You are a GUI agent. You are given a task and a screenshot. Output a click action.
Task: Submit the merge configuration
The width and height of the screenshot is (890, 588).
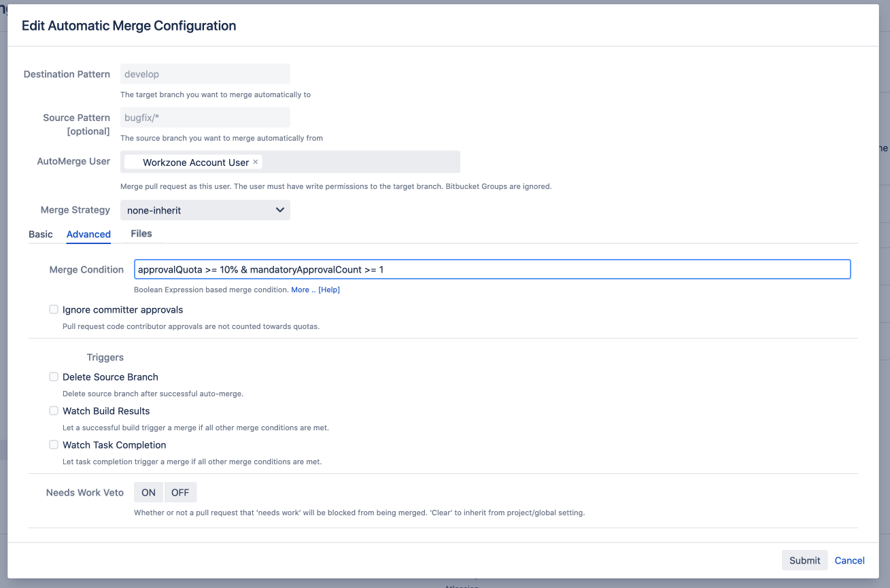pos(804,560)
